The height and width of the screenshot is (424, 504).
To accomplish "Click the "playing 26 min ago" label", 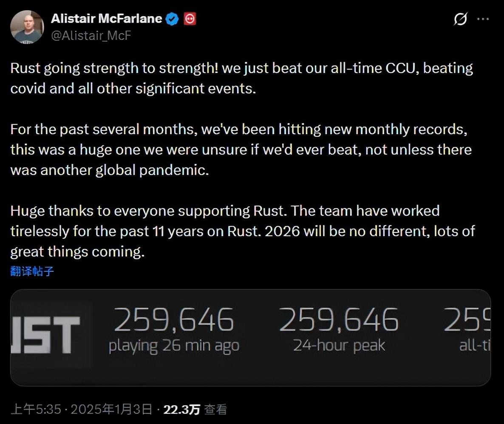I will [x=174, y=345].
